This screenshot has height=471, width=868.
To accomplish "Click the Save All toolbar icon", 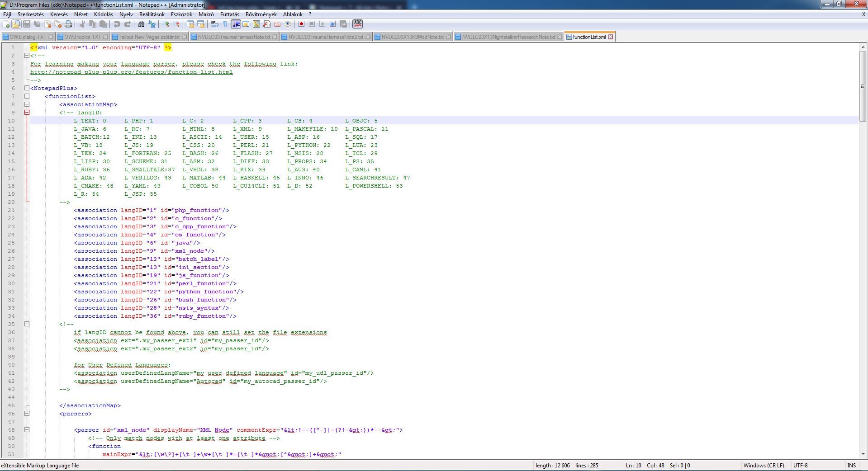I will [37, 24].
